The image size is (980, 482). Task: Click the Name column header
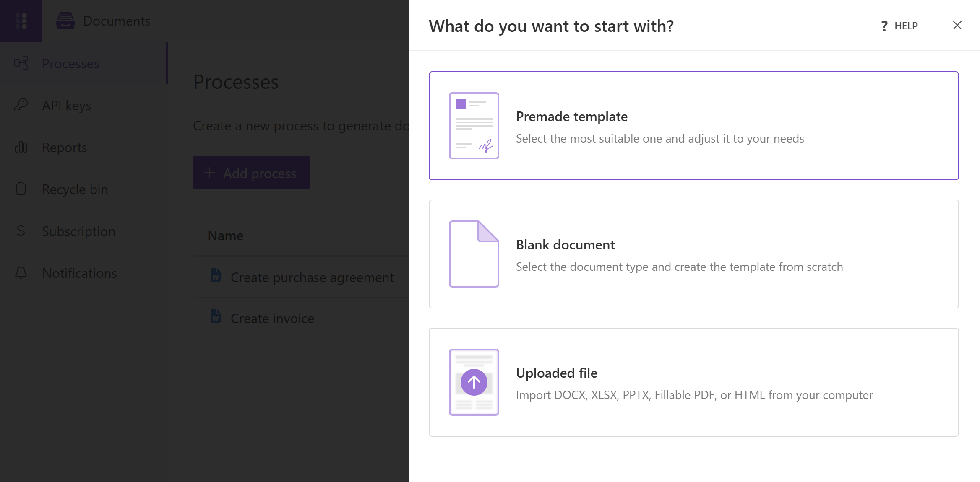225,235
